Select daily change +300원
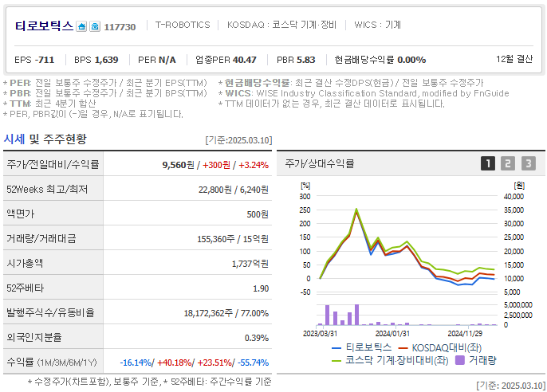This screenshot has width=547, height=392. pyautogui.click(x=216, y=165)
